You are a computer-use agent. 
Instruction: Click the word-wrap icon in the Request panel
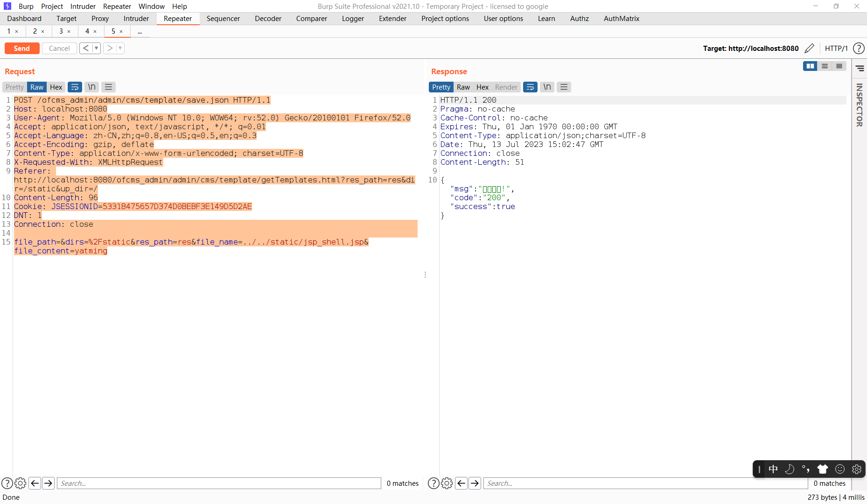75,87
